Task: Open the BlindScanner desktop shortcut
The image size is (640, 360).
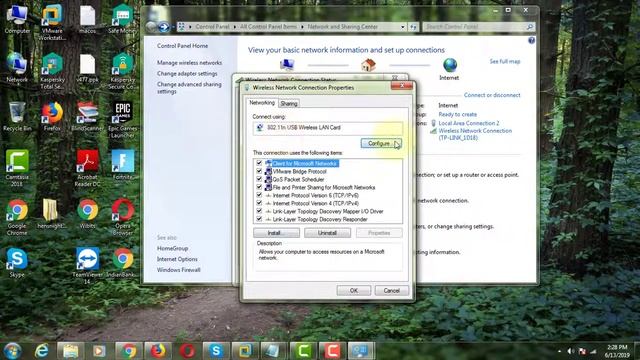Action: coord(87,117)
